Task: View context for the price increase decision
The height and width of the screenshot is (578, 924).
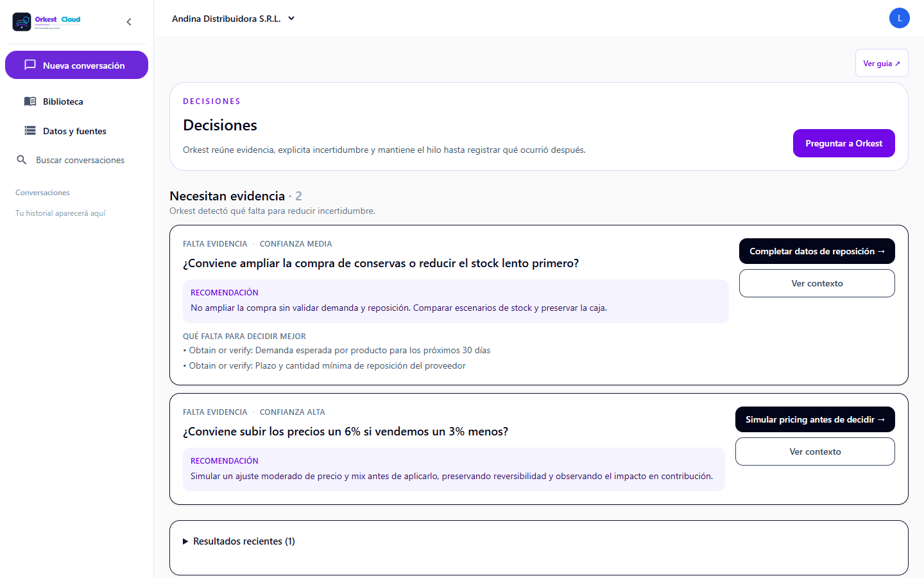Action: point(815,451)
